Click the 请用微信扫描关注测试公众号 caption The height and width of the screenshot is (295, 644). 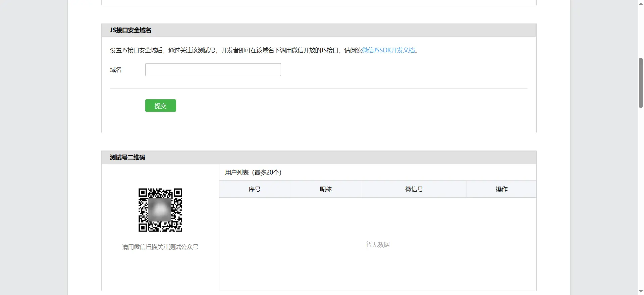point(160,247)
